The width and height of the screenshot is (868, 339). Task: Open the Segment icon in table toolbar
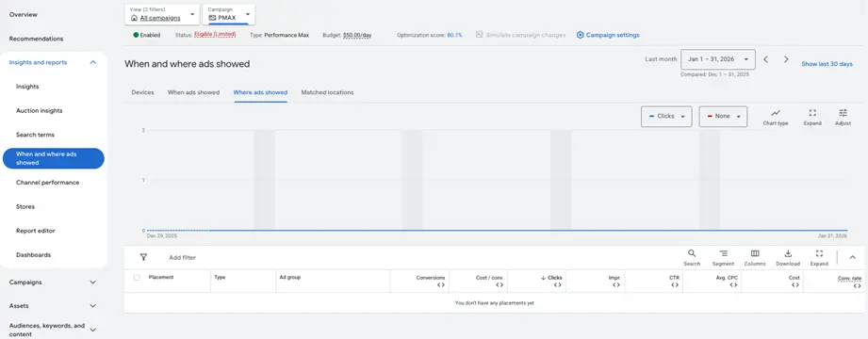pos(723,253)
